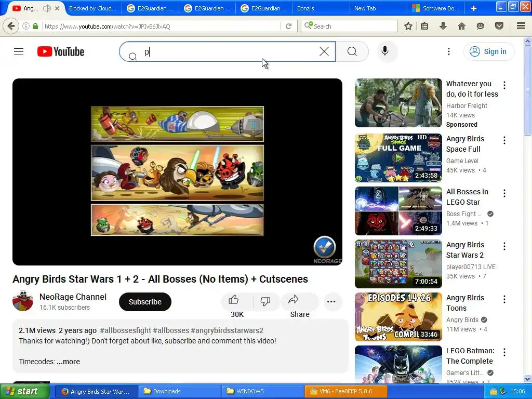Open menu for Whatever you do video
Screen dimensions: 532x399
coord(504,85)
